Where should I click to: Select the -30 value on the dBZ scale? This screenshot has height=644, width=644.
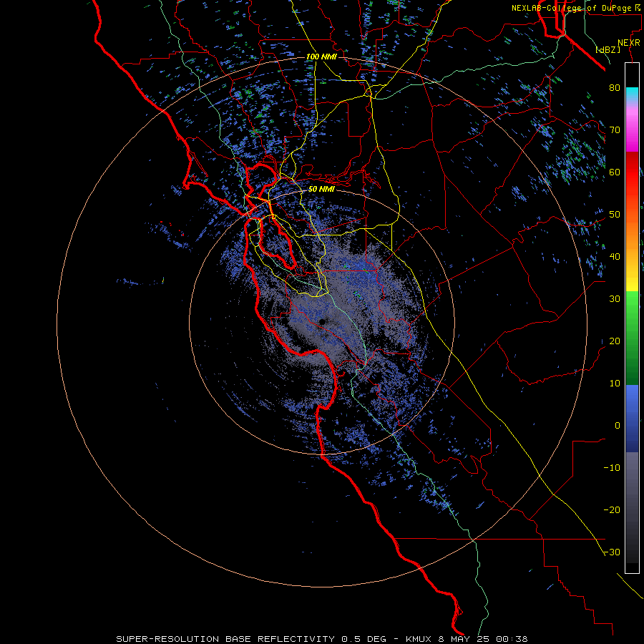click(x=612, y=552)
